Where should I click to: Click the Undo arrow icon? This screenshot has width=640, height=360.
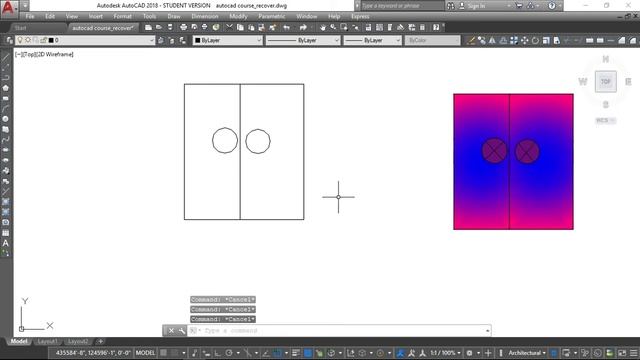pos(287,27)
